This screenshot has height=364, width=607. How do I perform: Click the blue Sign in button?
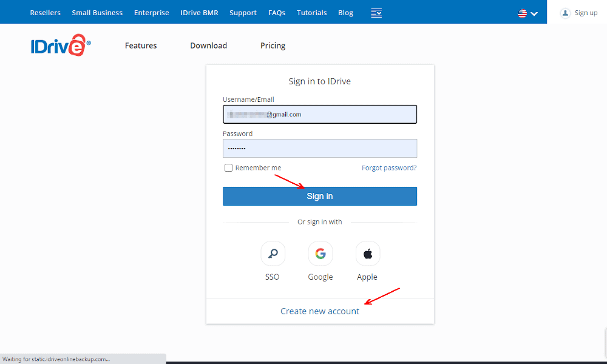[x=320, y=196]
